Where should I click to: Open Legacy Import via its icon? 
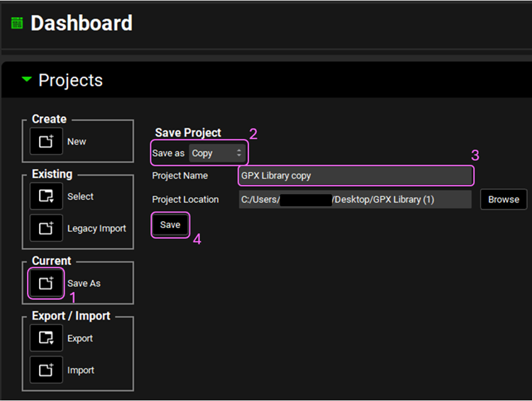[46, 228]
